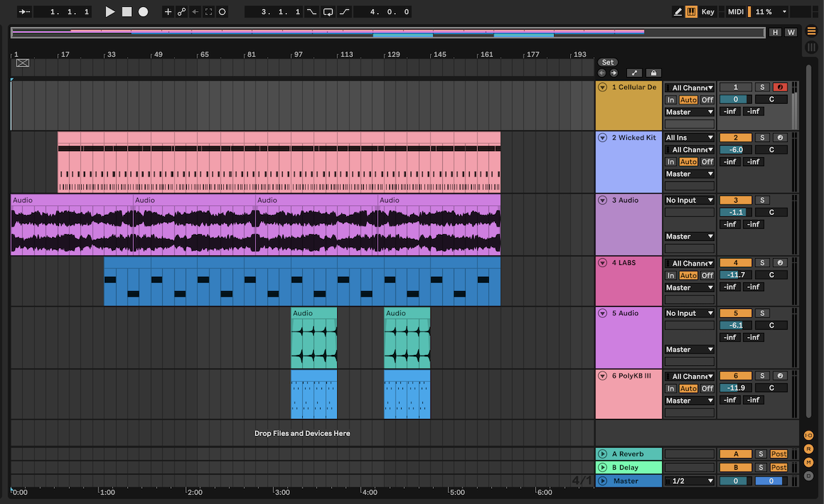
Task: Click the Arrangement Record circle button
Action: tap(143, 12)
